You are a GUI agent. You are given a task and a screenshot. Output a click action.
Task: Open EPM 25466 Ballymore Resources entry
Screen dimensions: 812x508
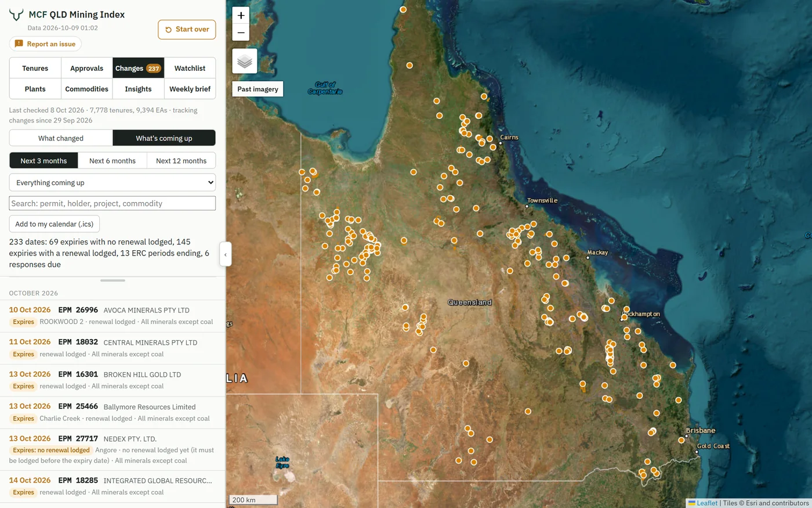pos(113,412)
